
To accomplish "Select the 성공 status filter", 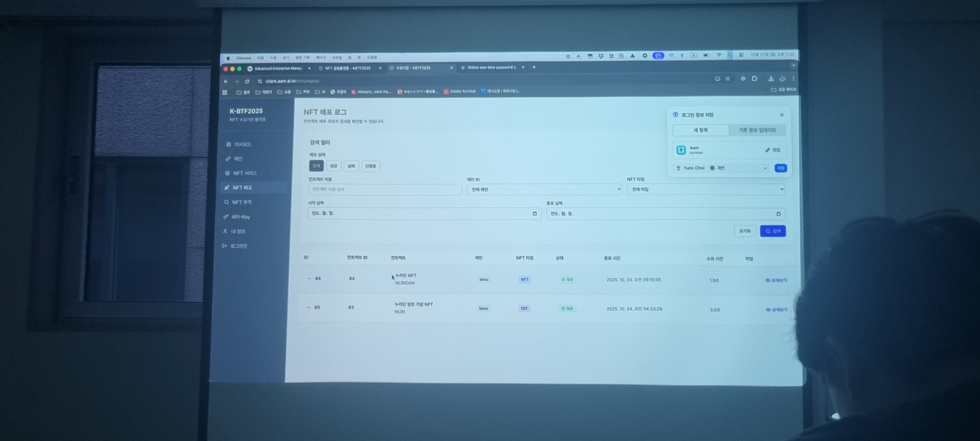I will (334, 166).
